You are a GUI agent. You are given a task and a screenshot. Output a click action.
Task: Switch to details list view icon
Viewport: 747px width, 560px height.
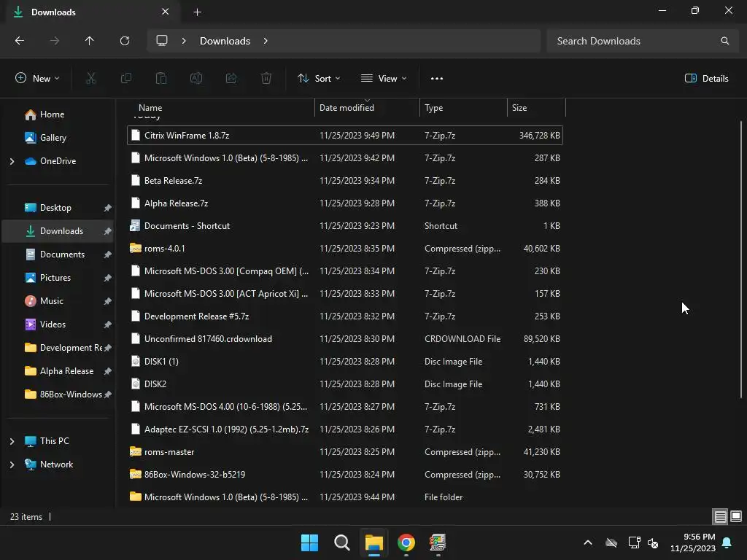point(720,516)
